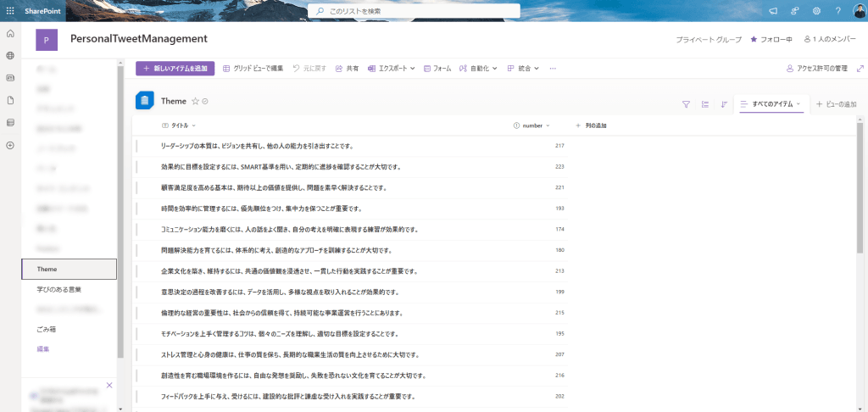Click the star icon next to Theme title
The width and height of the screenshot is (868, 412).
point(195,101)
